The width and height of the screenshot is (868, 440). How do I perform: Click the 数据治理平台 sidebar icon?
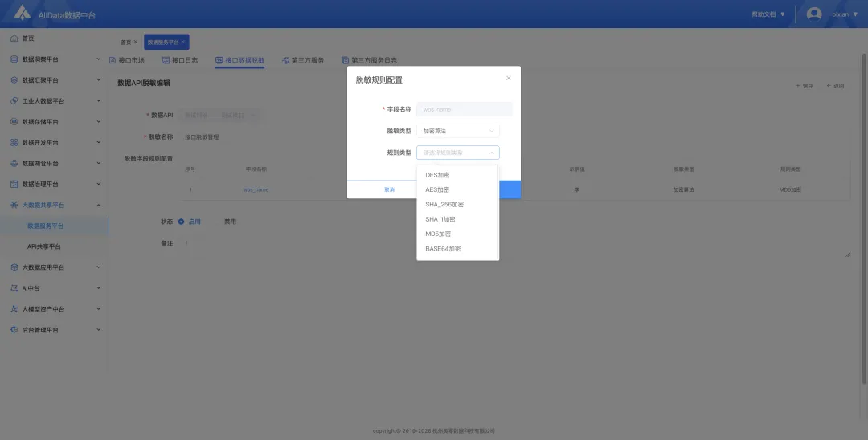14,184
